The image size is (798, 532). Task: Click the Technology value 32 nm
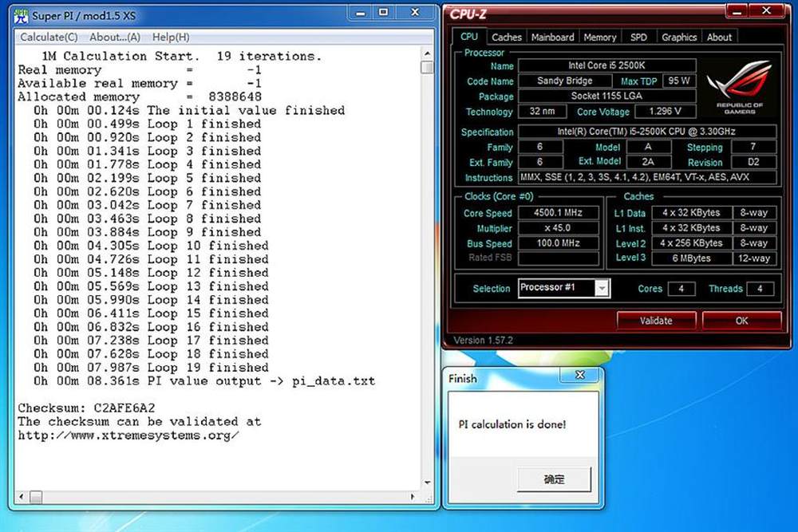click(x=542, y=112)
